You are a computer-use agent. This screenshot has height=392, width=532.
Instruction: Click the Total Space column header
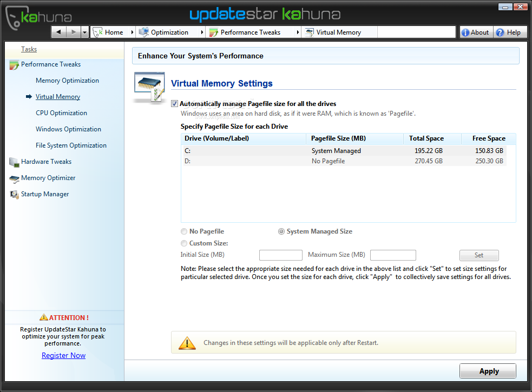click(x=432, y=139)
